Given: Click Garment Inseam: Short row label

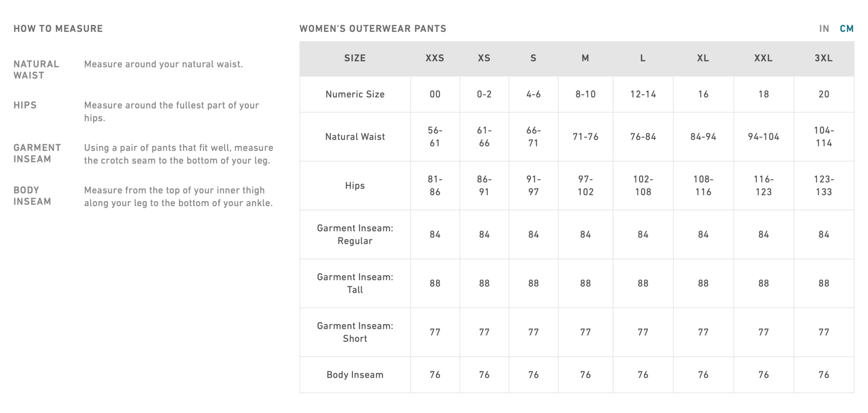Looking at the screenshot, I should click(355, 332).
